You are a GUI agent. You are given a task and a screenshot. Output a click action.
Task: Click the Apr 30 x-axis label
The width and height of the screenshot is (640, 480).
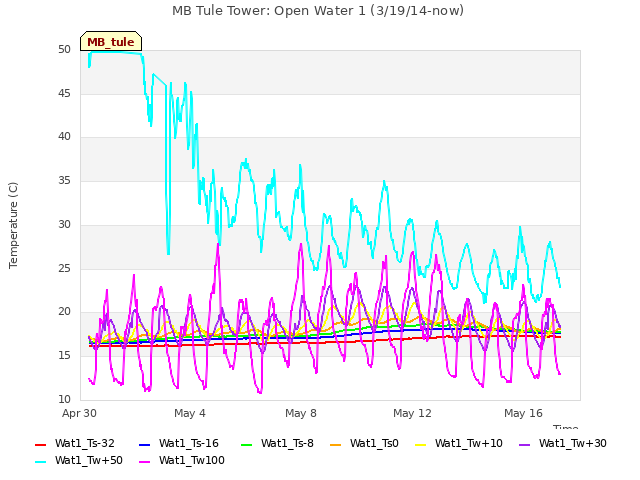point(79,413)
